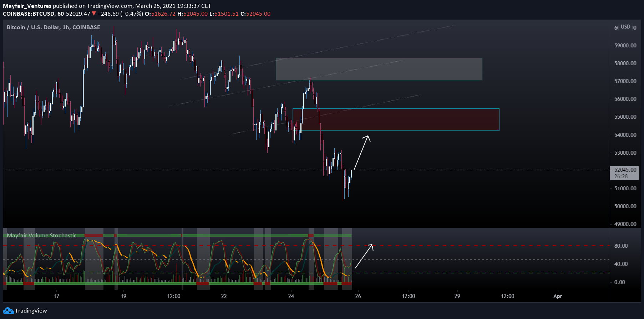
Task: Click the open value O:51626.72
Action: click(x=160, y=14)
